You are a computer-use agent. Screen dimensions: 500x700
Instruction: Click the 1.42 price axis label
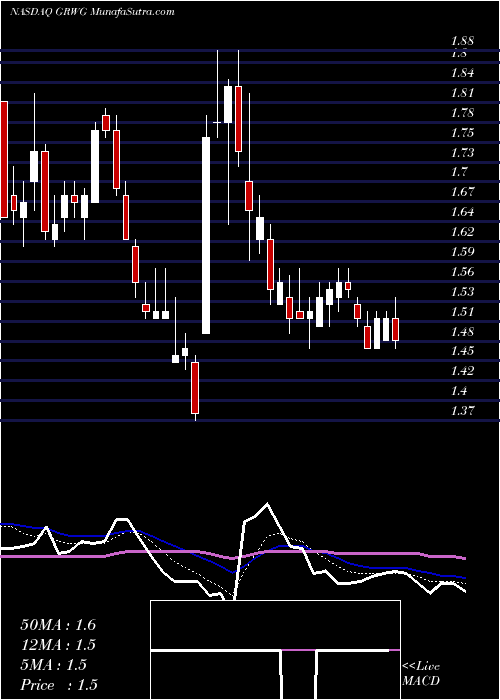point(462,371)
